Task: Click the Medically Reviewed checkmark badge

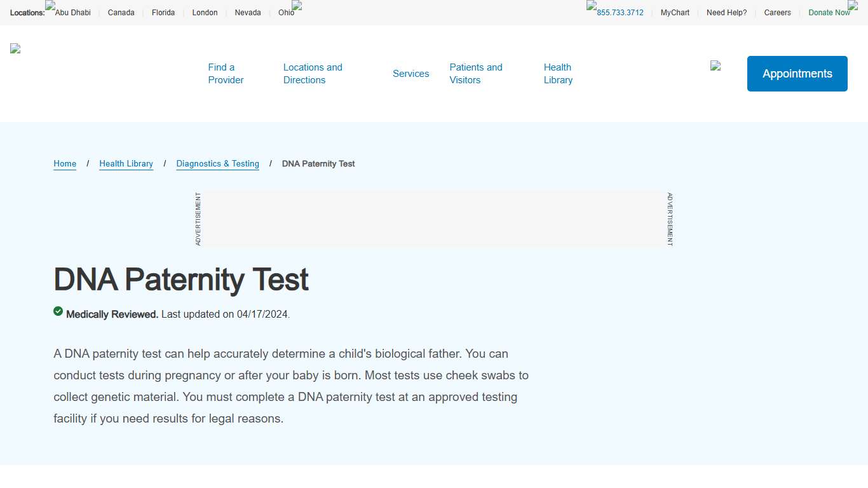Action: pyautogui.click(x=58, y=311)
